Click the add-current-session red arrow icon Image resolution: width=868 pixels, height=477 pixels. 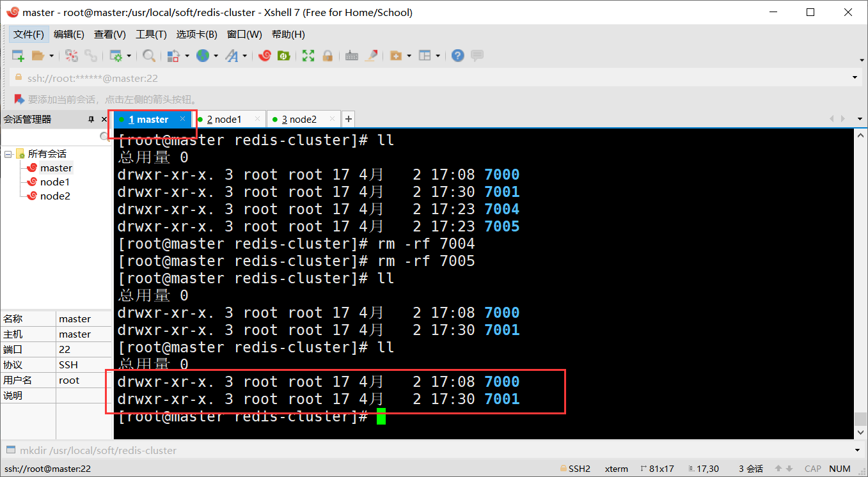(19, 99)
